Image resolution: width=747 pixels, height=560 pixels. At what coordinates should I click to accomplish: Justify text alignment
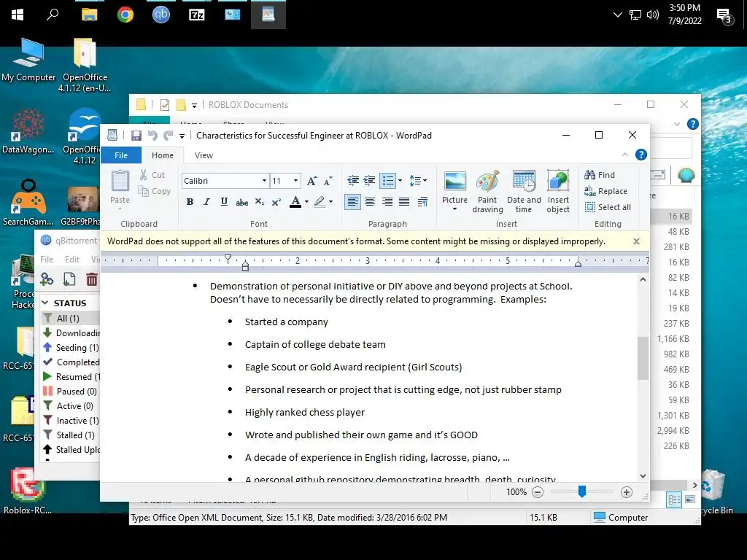pyautogui.click(x=404, y=202)
